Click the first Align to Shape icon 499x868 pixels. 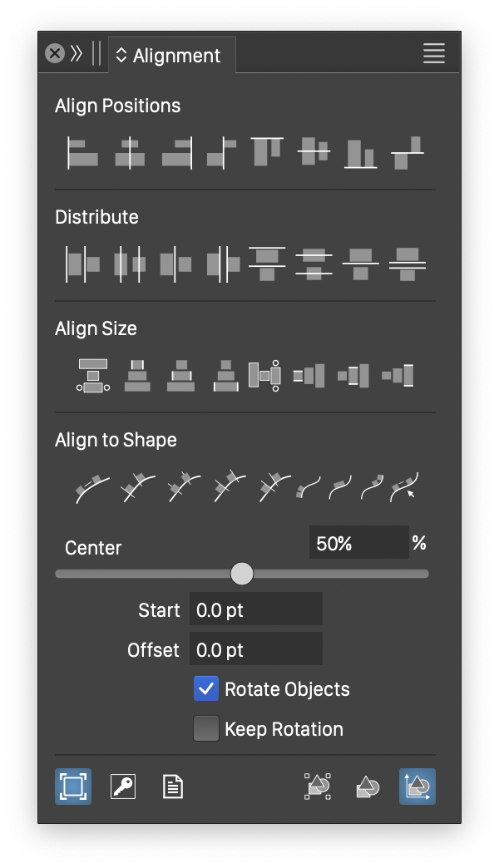pos(91,486)
